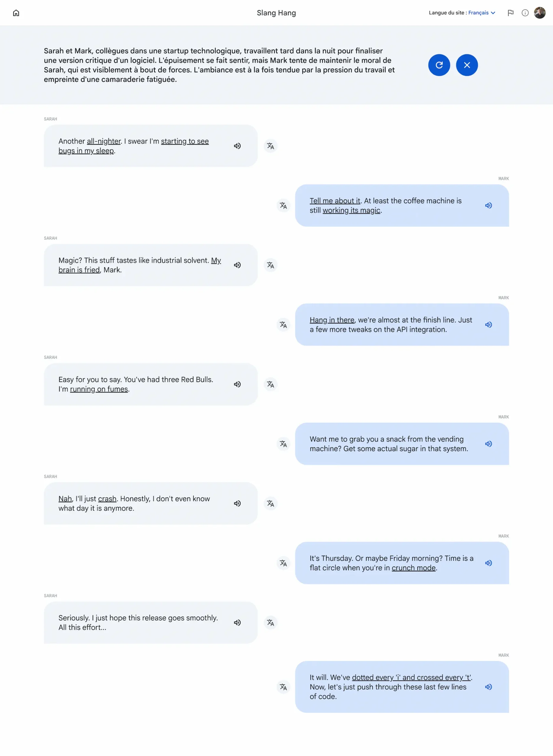The height and width of the screenshot is (756, 553).
Task: Open the info circle icon
Action: tap(525, 13)
